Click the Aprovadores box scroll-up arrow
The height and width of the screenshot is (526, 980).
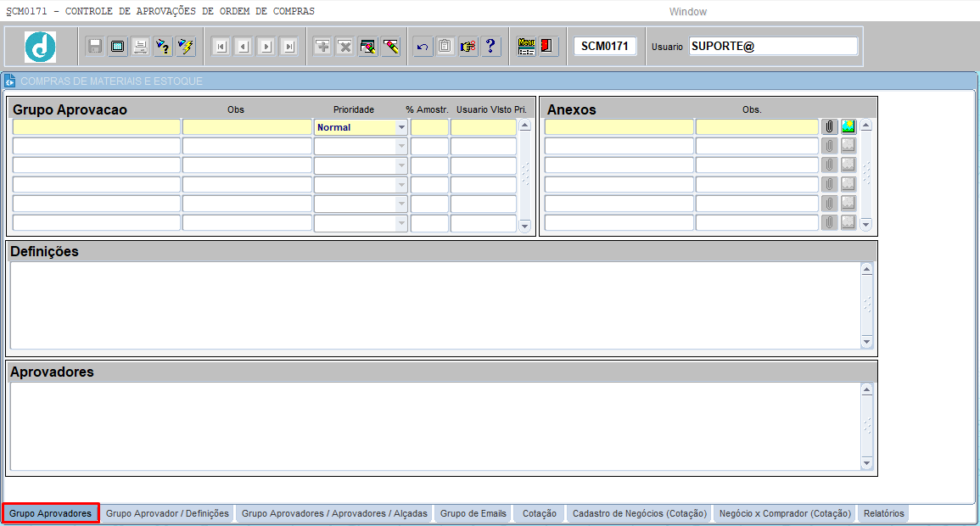point(867,389)
